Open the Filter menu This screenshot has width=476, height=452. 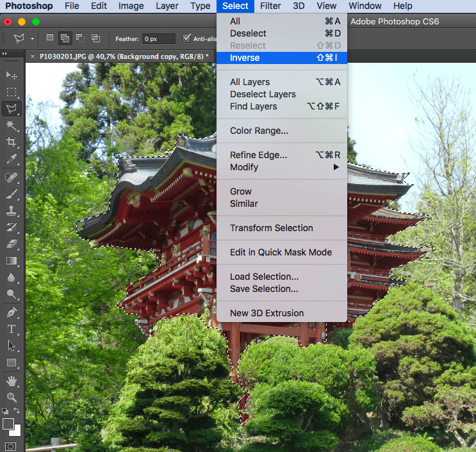(x=270, y=6)
